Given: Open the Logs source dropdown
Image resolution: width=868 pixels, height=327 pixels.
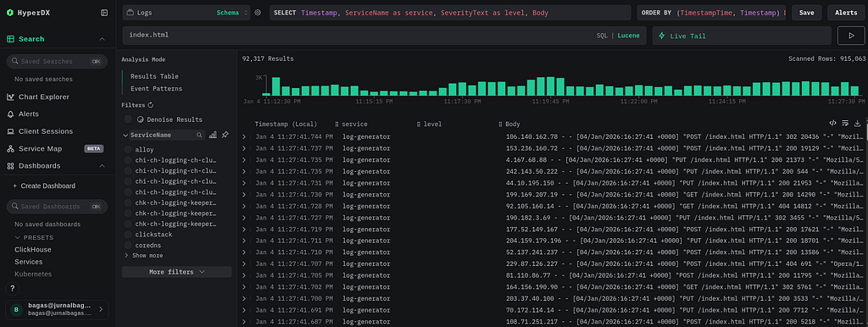Looking at the screenshot, I should point(186,13).
